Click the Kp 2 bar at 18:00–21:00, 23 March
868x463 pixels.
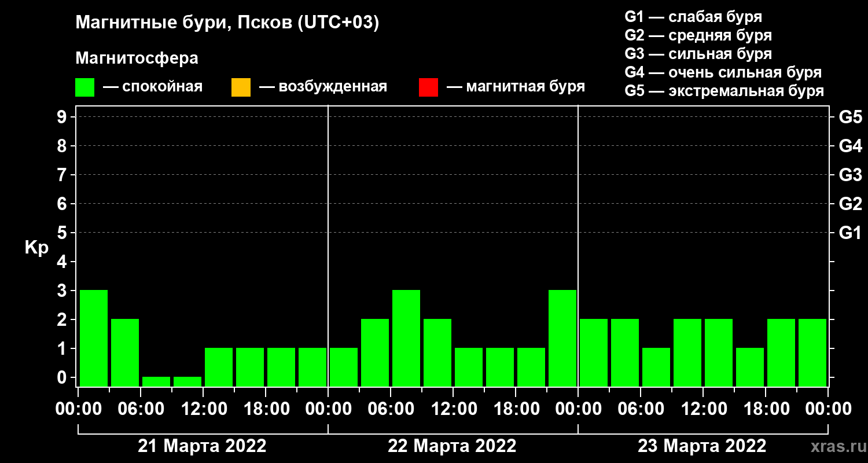(x=781, y=352)
